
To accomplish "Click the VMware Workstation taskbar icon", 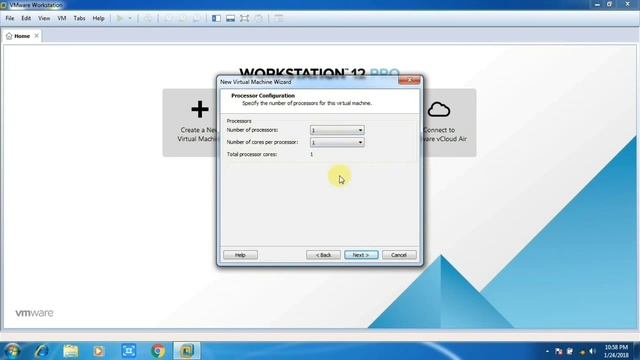I will click(187, 351).
